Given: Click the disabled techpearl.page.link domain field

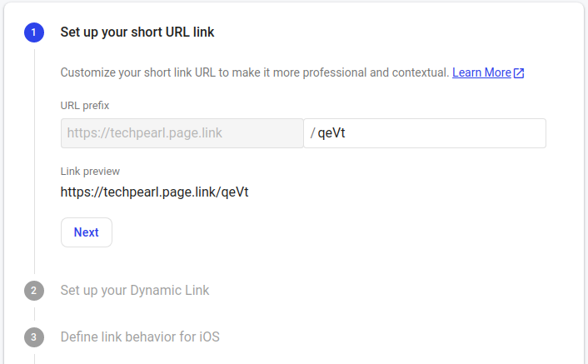Looking at the screenshot, I should click(x=182, y=133).
